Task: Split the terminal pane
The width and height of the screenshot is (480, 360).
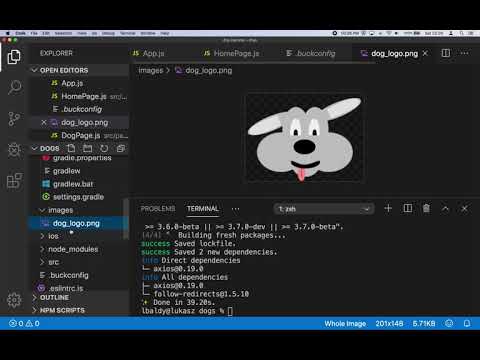Action: [408, 208]
